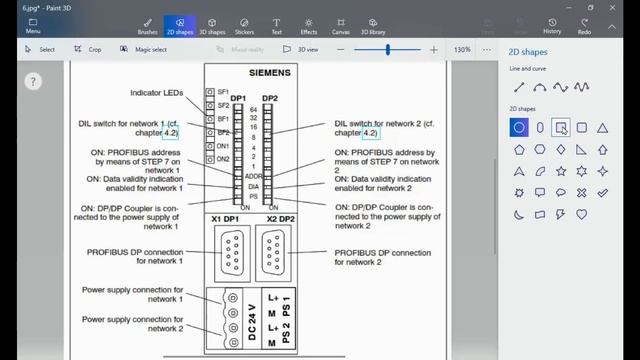Click the SIEMENS text on the canvas
The width and height of the screenshot is (640, 360).
coord(270,73)
